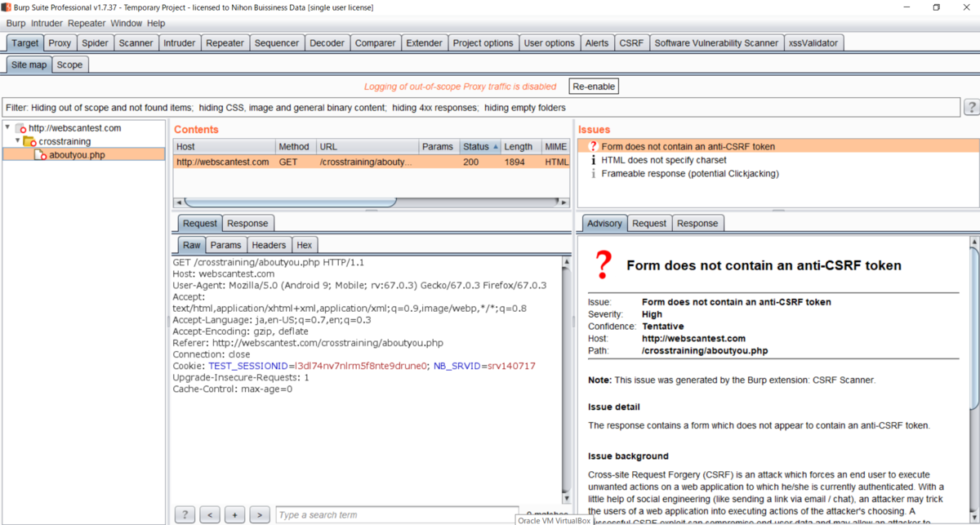Viewport: 980px width, 525px height.
Task: Select the Headers view tab
Action: 269,245
